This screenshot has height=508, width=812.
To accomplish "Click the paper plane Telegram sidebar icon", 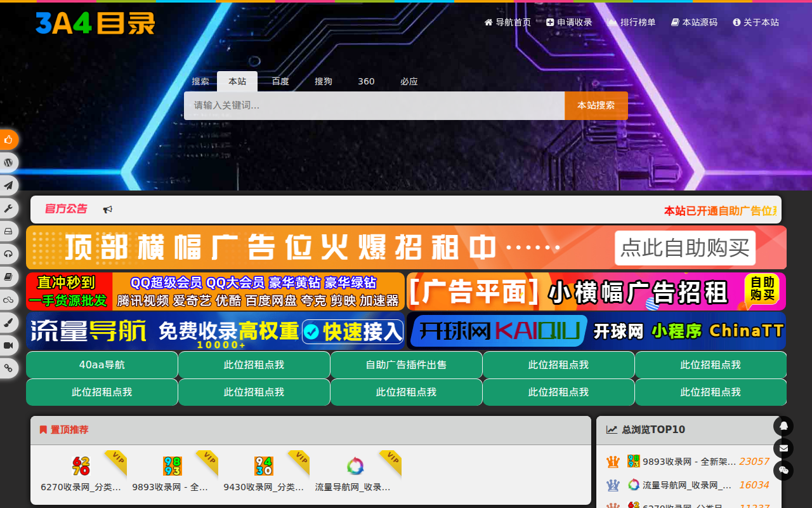I will click(8, 185).
